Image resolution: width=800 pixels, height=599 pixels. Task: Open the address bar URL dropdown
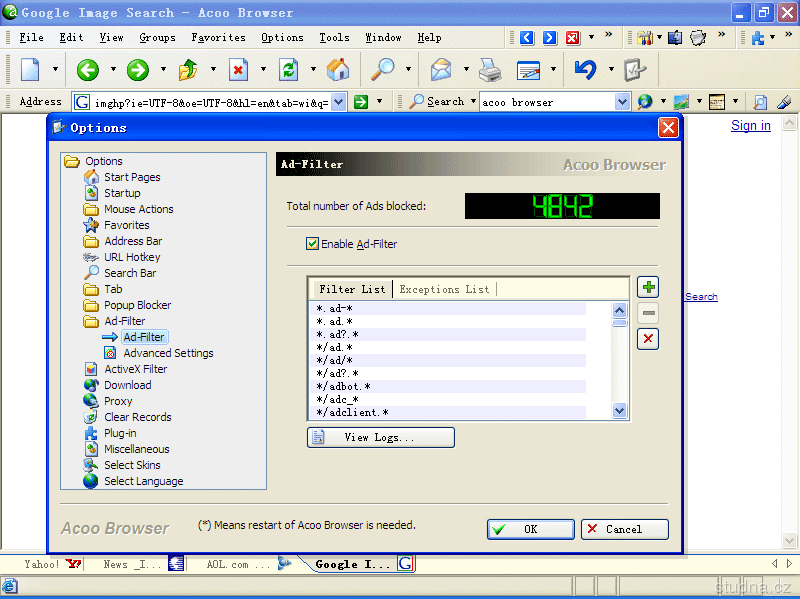338,102
